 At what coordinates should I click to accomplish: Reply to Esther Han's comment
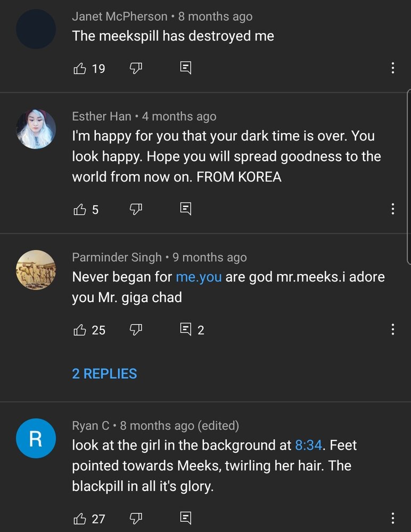click(185, 209)
